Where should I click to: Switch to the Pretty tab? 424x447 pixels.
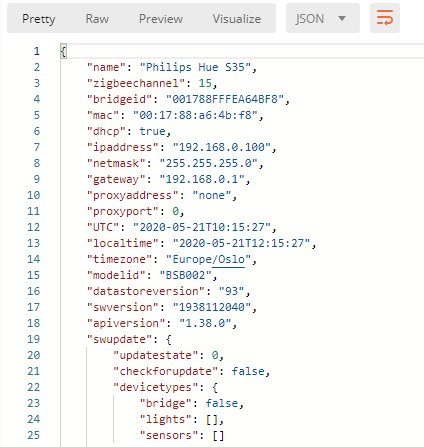(39, 19)
